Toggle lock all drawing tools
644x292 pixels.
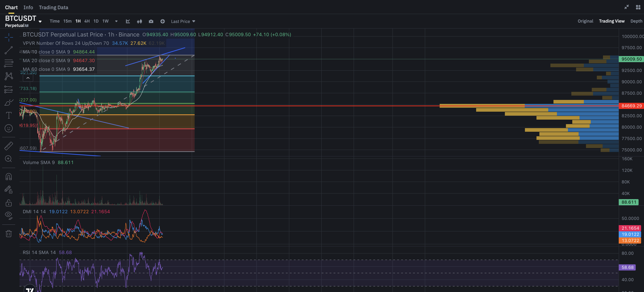pyautogui.click(x=8, y=203)
